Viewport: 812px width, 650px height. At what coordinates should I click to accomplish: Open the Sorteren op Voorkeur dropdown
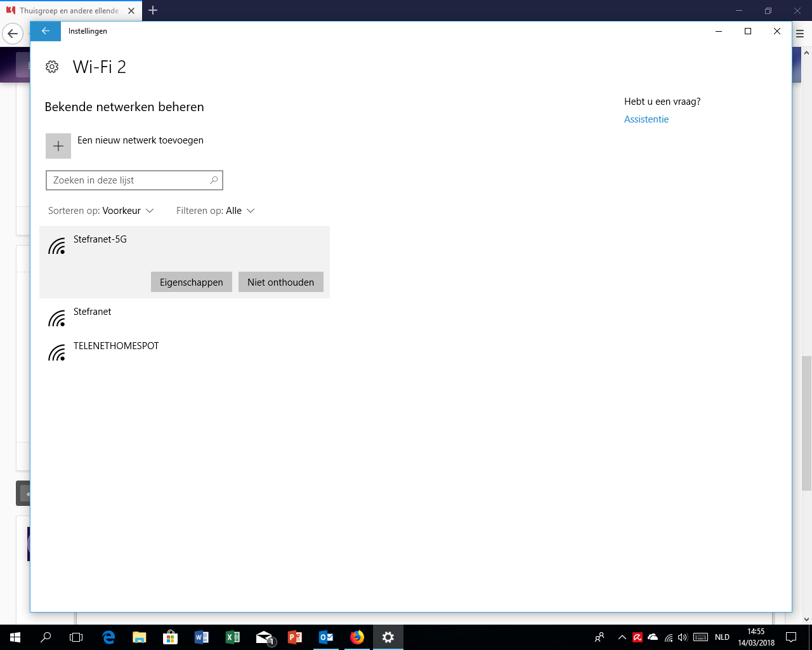[x=101, y=211]
